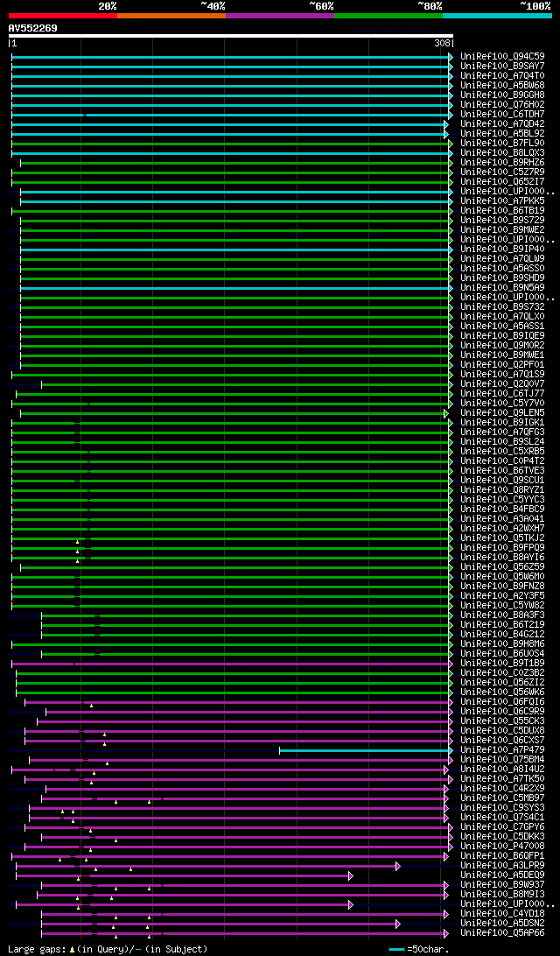Open hit UniRef100_Q6FQI6
560x956 pixels.
point(503,702)
